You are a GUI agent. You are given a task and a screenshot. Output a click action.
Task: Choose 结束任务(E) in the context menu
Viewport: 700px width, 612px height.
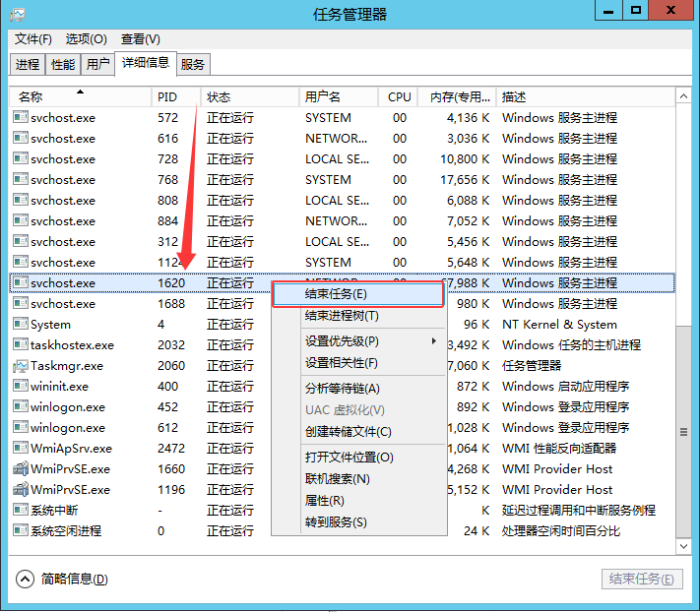click(358, 294)
